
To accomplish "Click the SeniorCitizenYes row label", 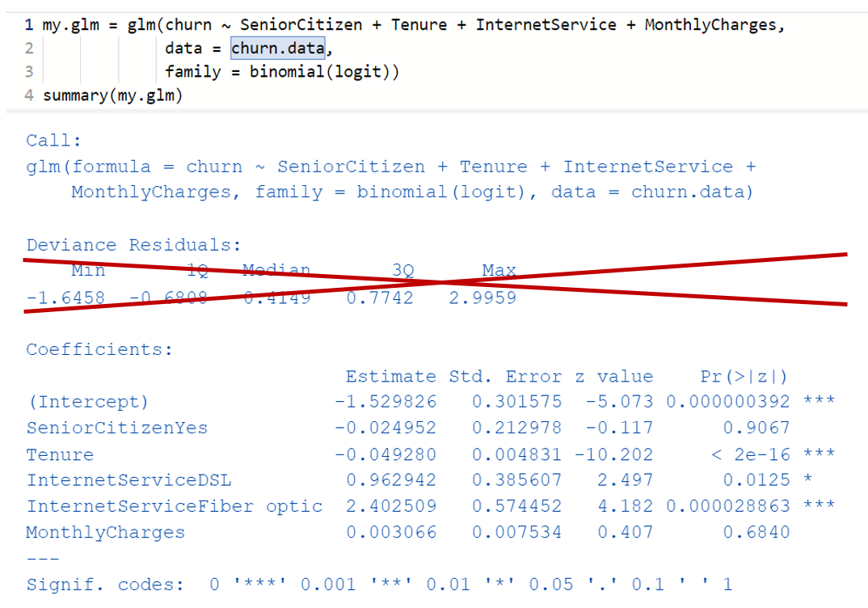I will [116, 428].
